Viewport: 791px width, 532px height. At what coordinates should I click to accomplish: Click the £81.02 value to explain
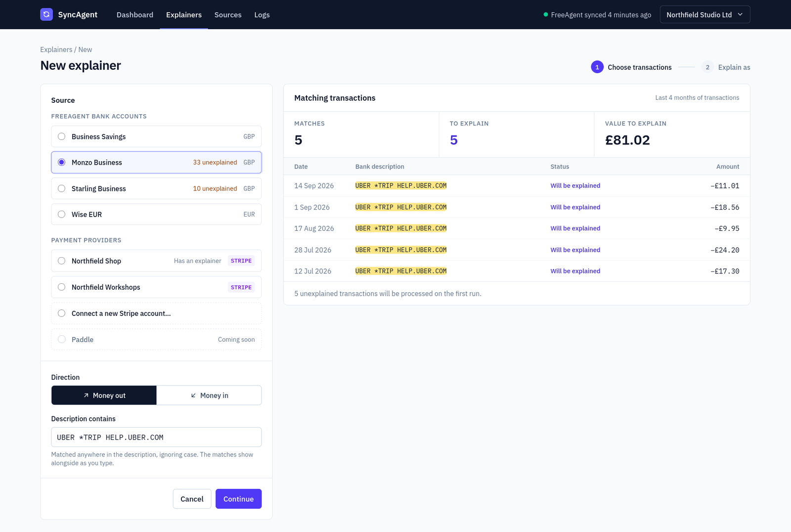(627, 140)
